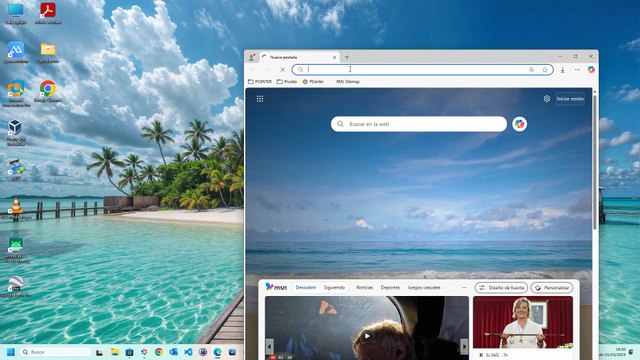Click the icon left of the favorites star
The width and height of the screenshot is (640, 360).
[x=531, y=70]
